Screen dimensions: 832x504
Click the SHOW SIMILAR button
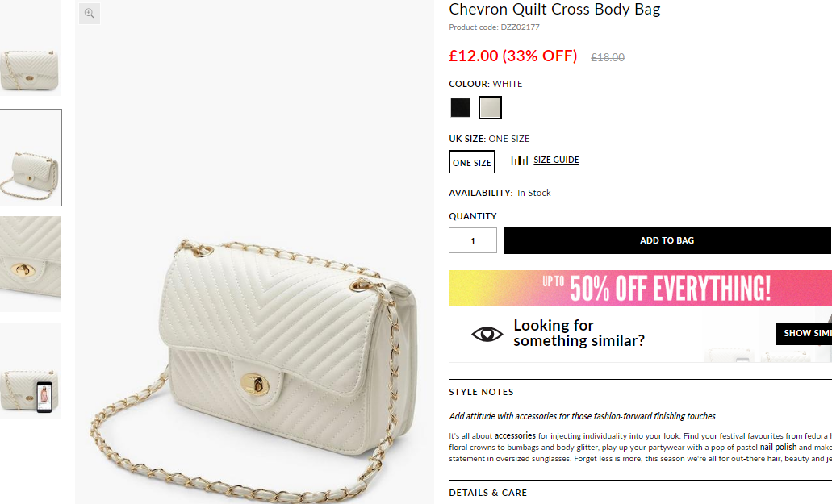tap(804, 333)
